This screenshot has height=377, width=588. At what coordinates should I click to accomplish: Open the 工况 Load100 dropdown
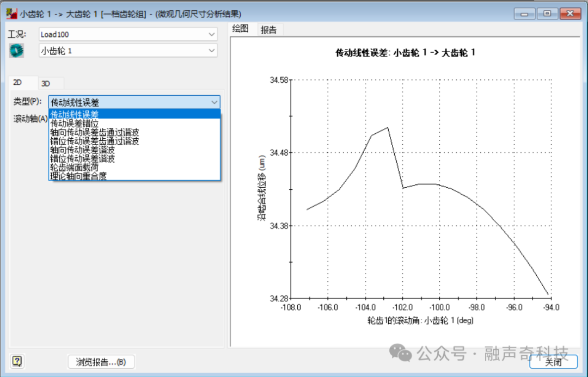[x=128, y=34]
